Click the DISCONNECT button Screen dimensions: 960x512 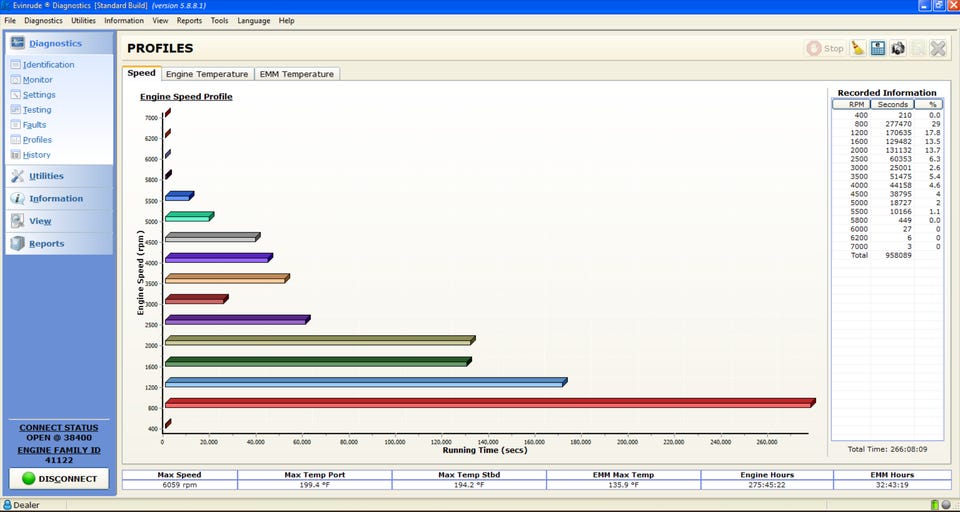(x=59, y=479)
